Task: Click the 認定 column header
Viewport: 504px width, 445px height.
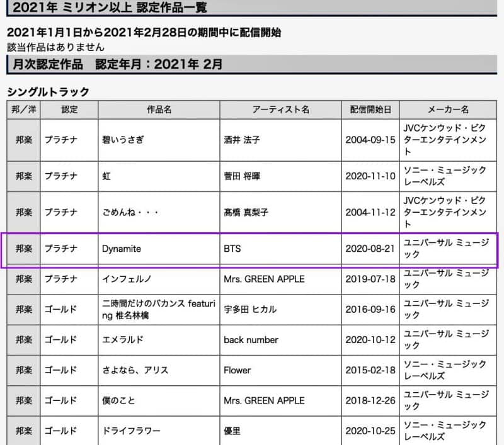Action: point(69,110)
